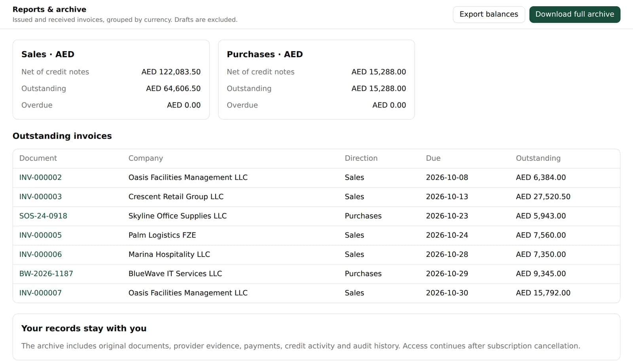Open document BW-2026-1187
The width and height of the screenshot is (633, 364).
point(46,273)
